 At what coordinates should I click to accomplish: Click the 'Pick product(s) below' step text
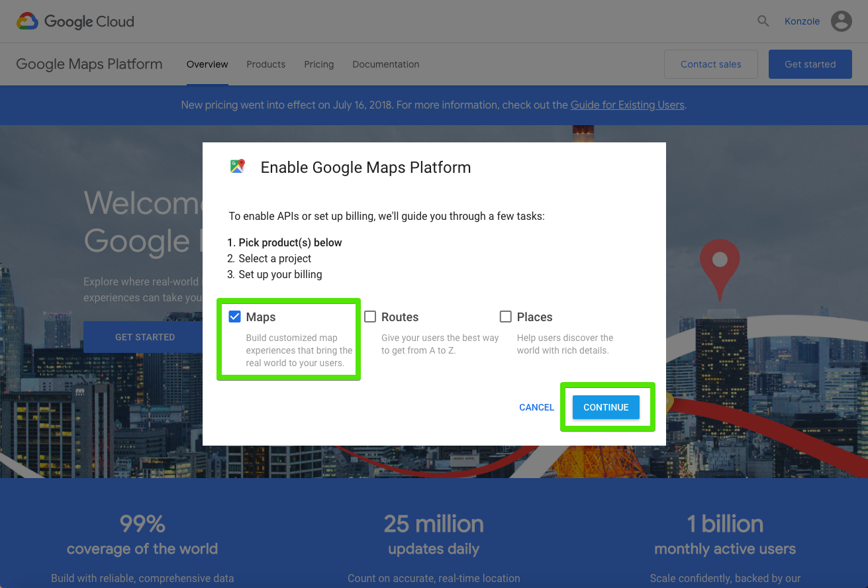click(x=290, y=242)
